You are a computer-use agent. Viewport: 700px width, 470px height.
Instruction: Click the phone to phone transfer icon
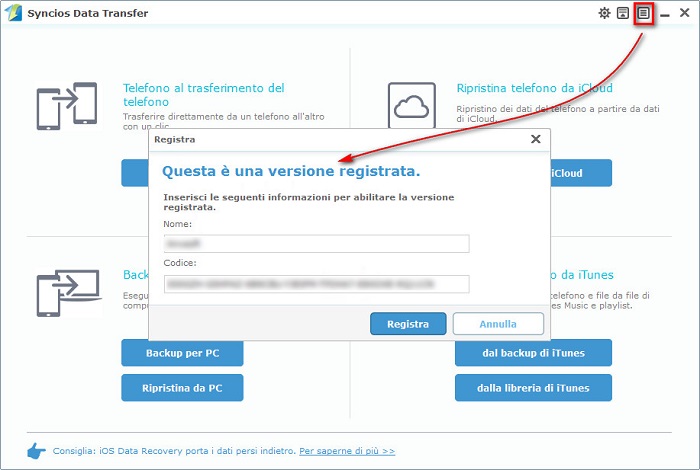click(67, 106)
